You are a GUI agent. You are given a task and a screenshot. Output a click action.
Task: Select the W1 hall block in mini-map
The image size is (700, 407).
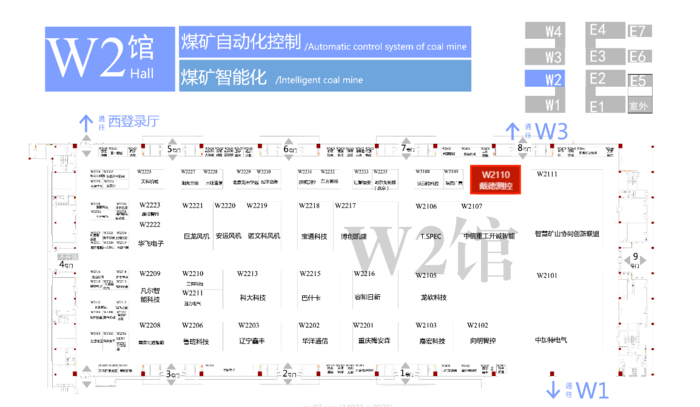(545, 105)
